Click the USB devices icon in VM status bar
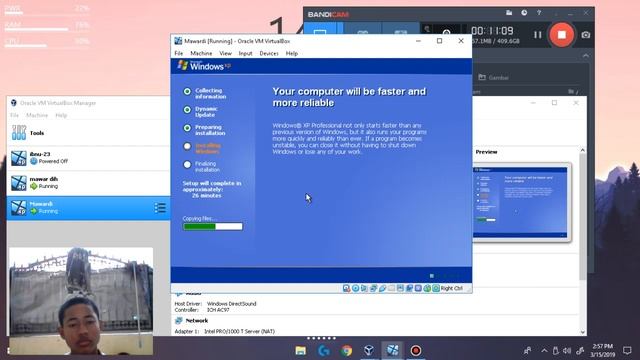The height and width of the screenshot is (360, 640). pos(382,288)
